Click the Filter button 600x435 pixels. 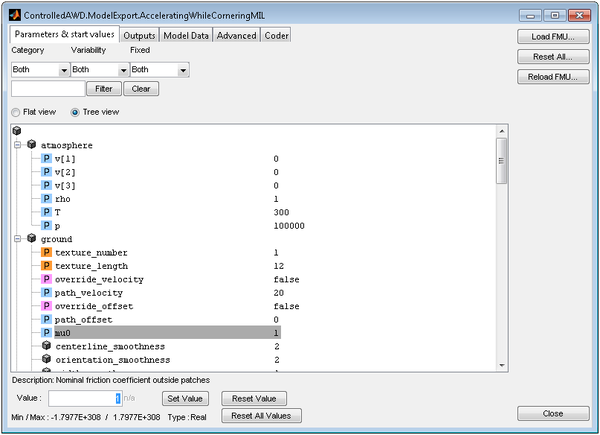pos(104,89)
